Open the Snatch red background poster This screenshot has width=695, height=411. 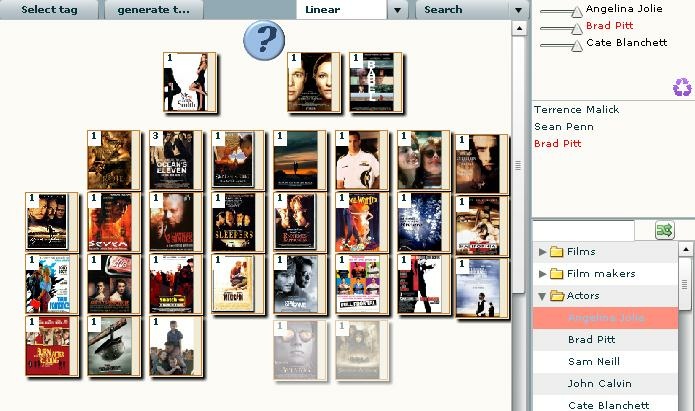point(176,284)
